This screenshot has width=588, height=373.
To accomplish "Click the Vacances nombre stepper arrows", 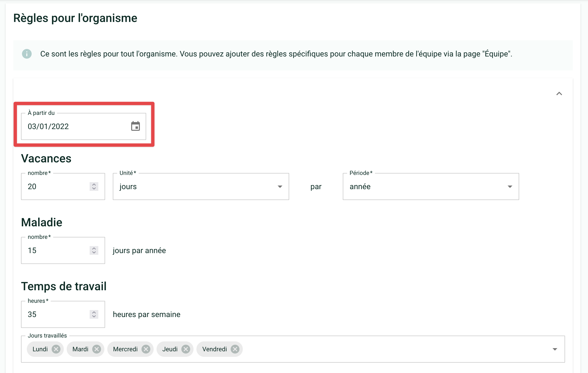I will [x=94, y=187].
